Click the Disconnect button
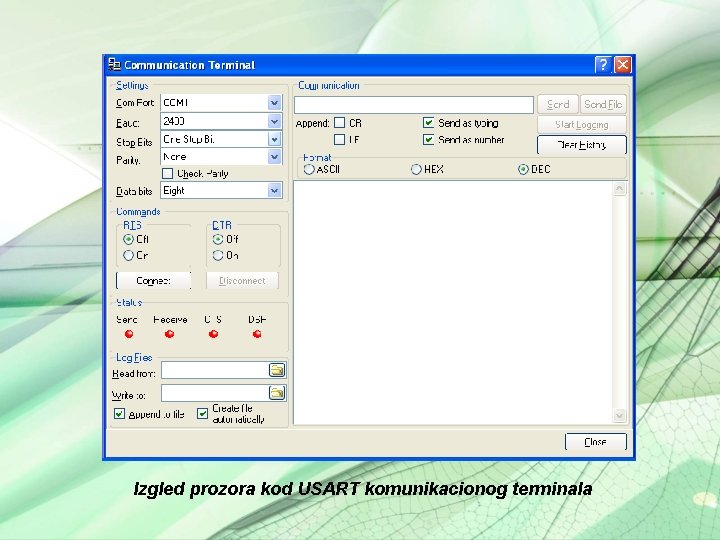 point(242,281)
